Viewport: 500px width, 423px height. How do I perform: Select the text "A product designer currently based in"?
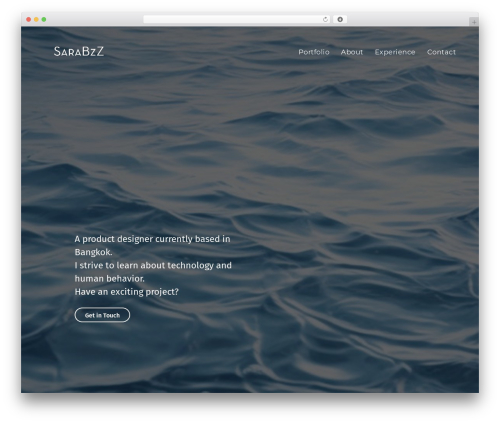[x=152, y=239]
